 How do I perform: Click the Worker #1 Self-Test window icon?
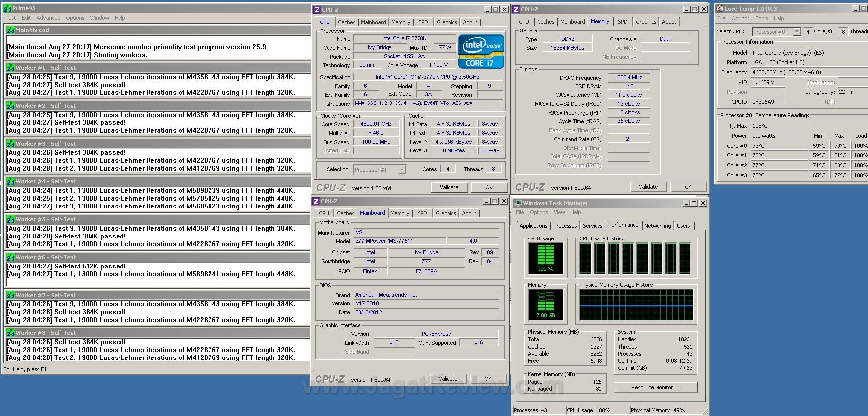coord(10,68)
